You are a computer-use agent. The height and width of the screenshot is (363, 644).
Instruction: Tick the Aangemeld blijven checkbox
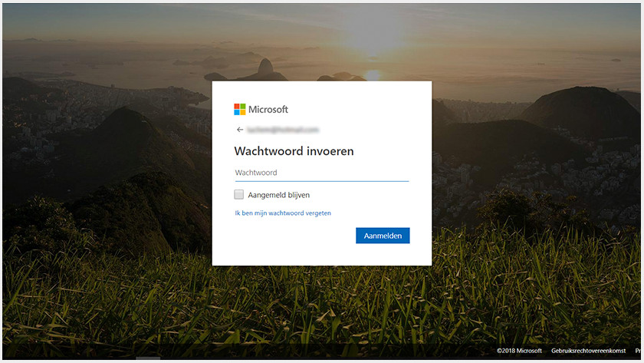pyautogui.click(x=239, y=195)
